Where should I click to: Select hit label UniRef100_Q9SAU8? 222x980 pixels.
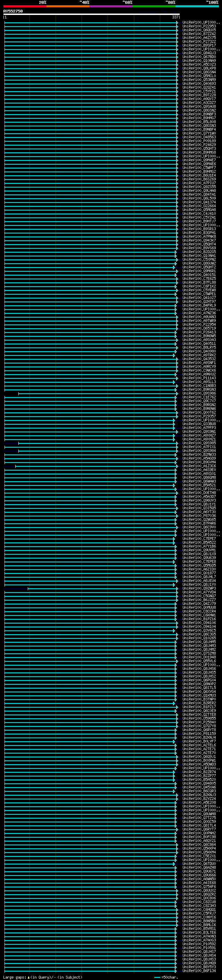(x=199, y=106)
